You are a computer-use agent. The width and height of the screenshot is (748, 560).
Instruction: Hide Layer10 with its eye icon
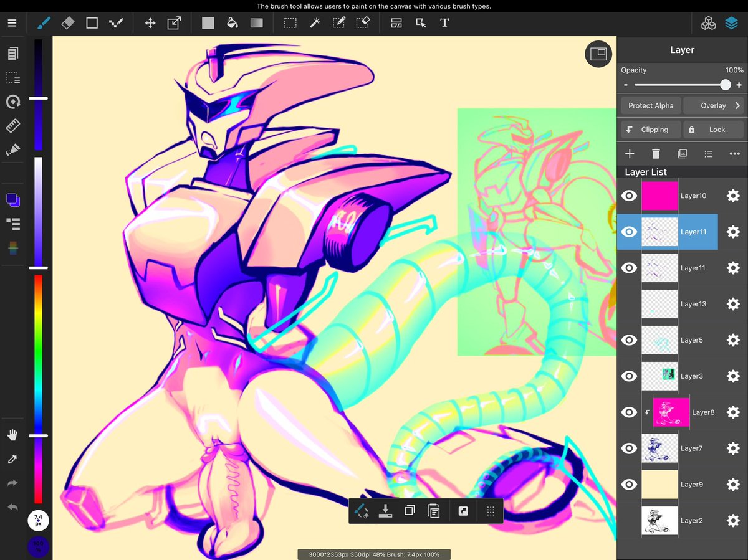[630, 196]
